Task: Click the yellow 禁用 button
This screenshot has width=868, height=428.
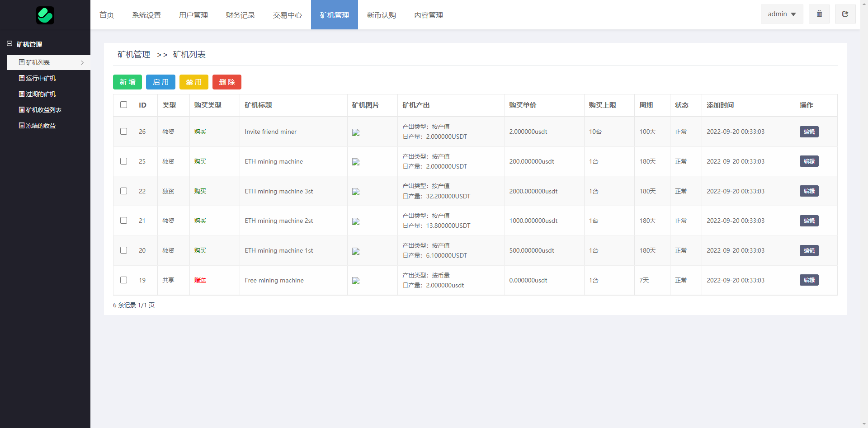Action: point(193,82)
